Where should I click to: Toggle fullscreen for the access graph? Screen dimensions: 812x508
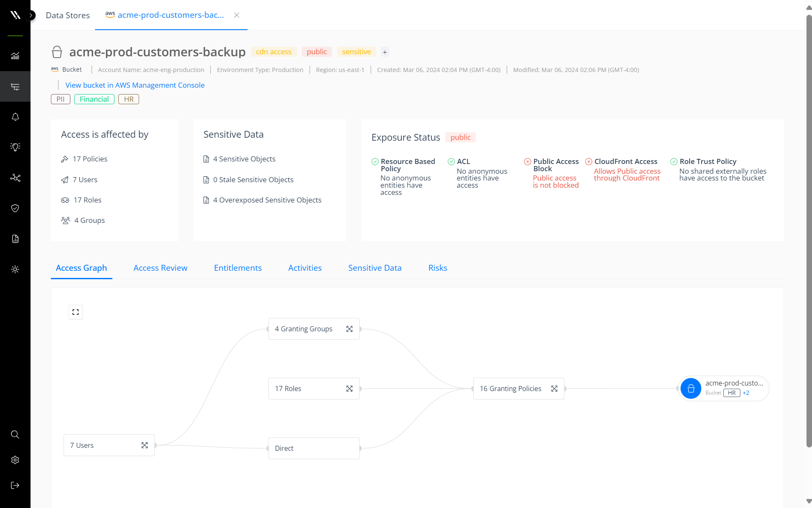pos(75,312)
